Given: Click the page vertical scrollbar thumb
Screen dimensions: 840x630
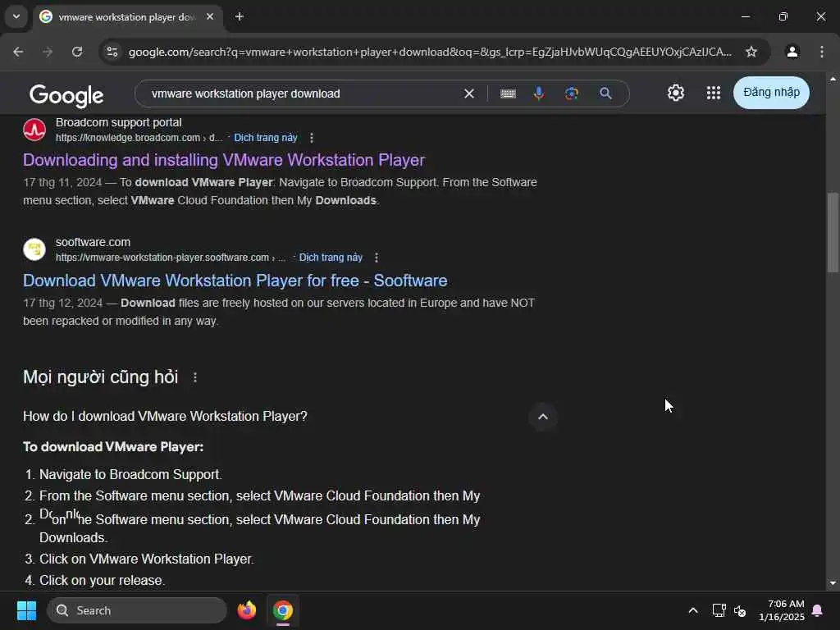Looking at the screenshot, I should (x=833, y=232).
